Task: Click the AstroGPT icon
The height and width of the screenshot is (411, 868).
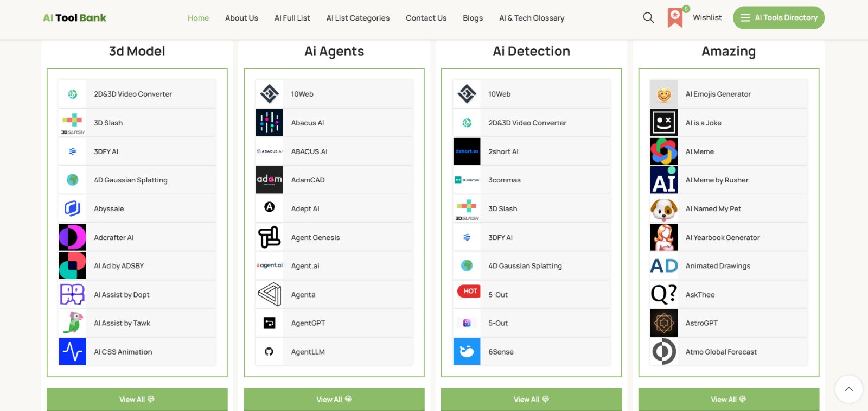Action: (x=664, y=323)
